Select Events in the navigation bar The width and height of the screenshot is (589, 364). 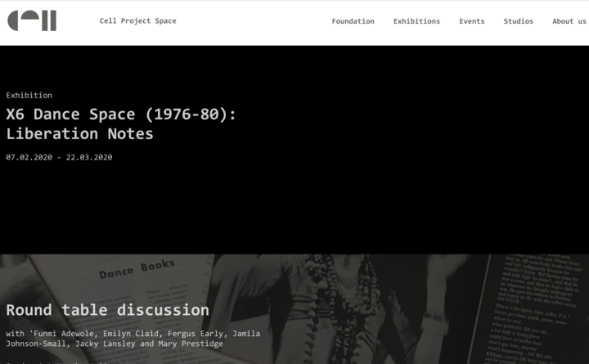click(x=471, y=21)
